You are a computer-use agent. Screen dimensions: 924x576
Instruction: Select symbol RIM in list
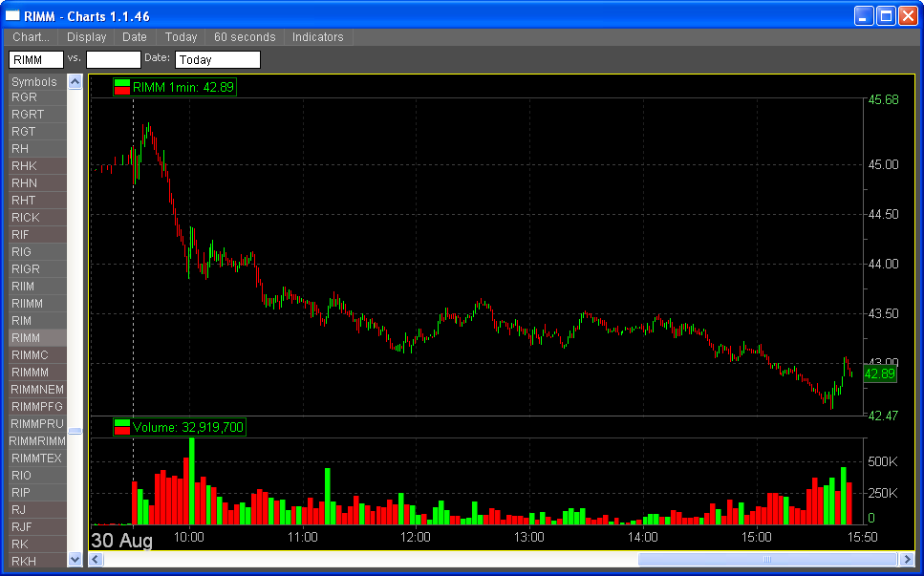(x=37, y=320)
